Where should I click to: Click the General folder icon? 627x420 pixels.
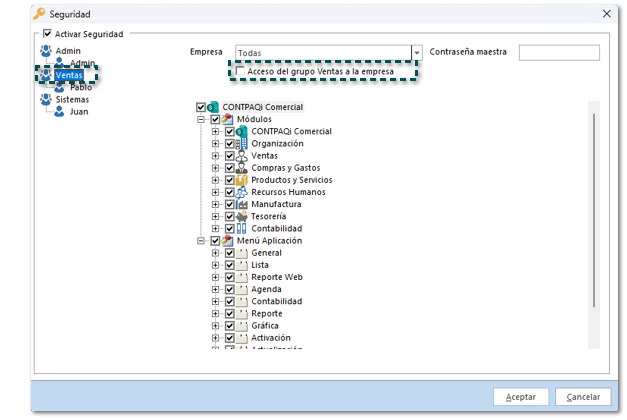(x=242, y=253)
